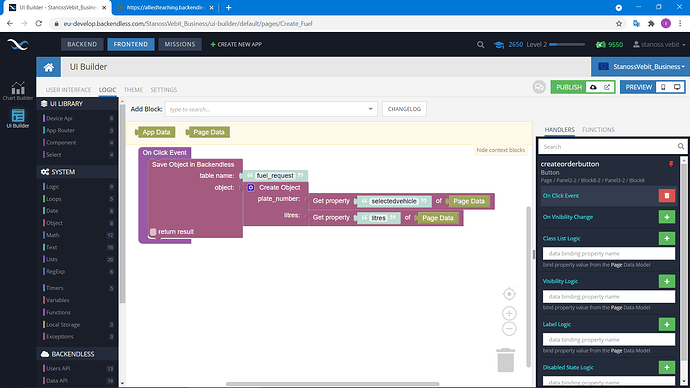Toggle the return result checkbox
Image resolution: width=690 pixels, height=388 pixels.
coord(153,232)
